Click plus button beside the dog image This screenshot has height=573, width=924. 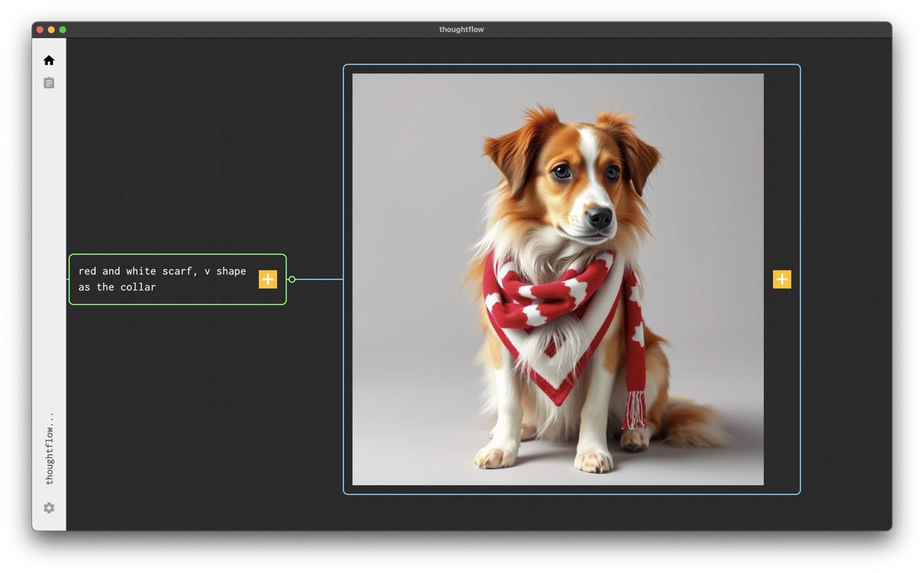point(782,280)
